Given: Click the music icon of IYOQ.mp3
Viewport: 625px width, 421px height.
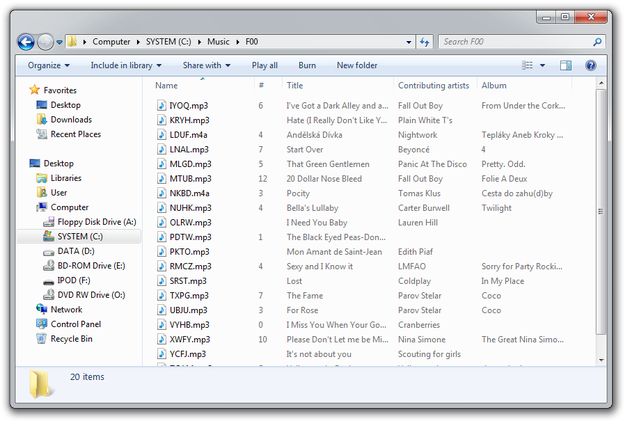Looking at the screenshot, I should [x=161, y=106].
